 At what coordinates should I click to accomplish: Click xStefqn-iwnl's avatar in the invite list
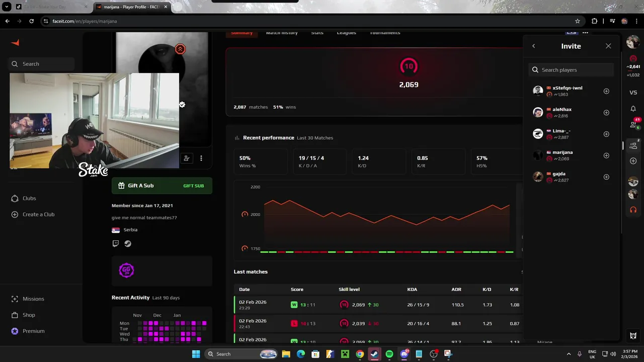click(x=538, y=91)
